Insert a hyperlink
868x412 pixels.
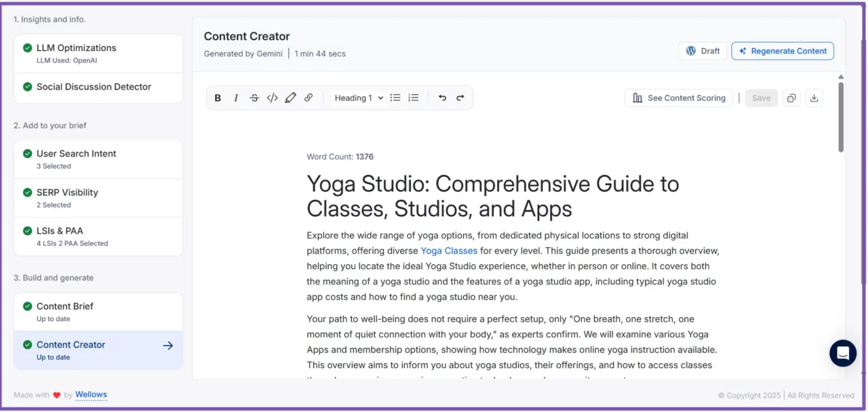click(309, 98)
